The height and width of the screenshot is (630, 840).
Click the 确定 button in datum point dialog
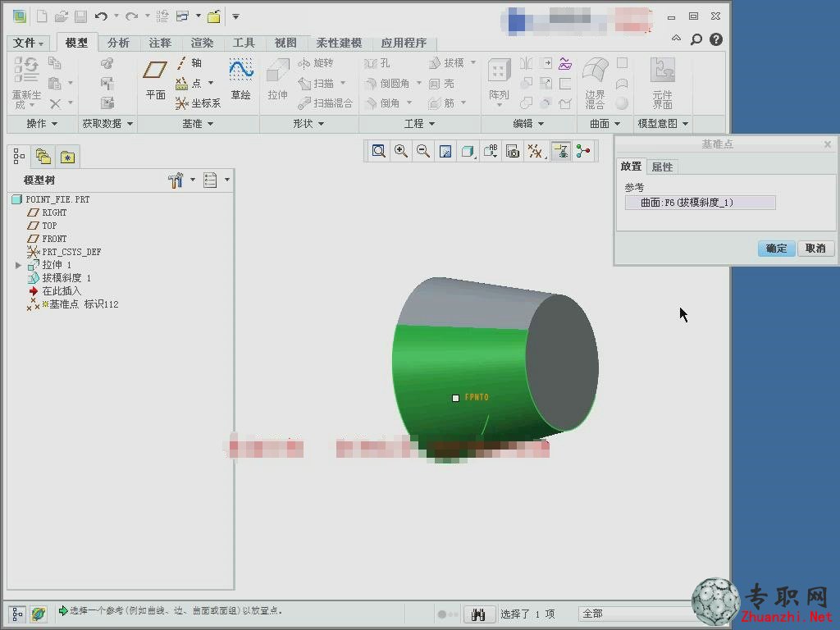[x=776, y=248]
